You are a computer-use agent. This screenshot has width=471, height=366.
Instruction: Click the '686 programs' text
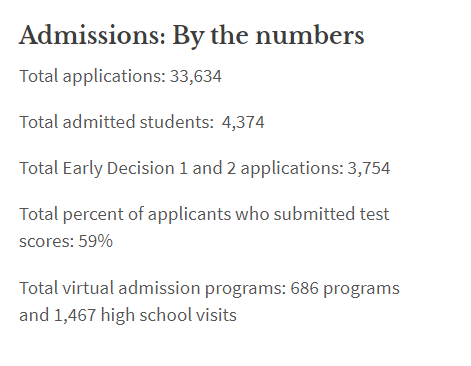[x=345, y=288]
